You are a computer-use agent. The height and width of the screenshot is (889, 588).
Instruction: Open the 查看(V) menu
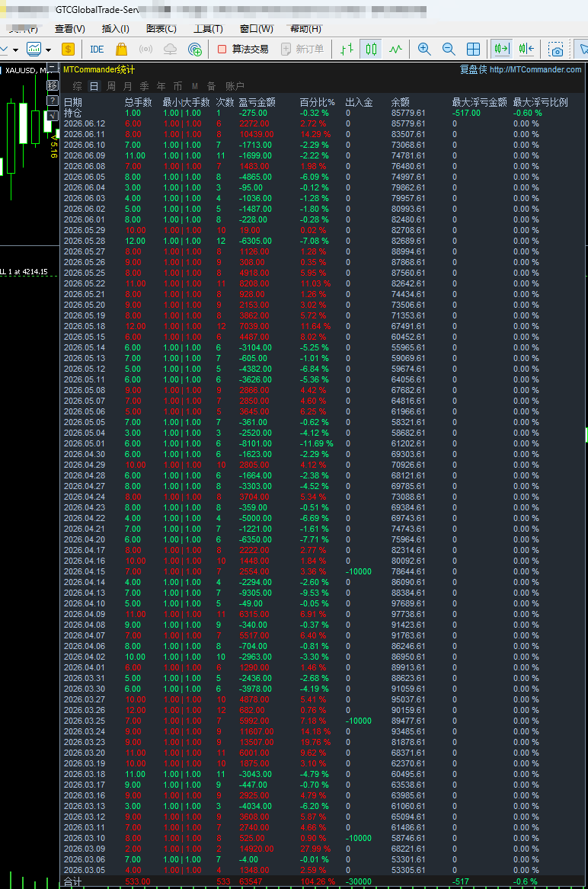70,29
